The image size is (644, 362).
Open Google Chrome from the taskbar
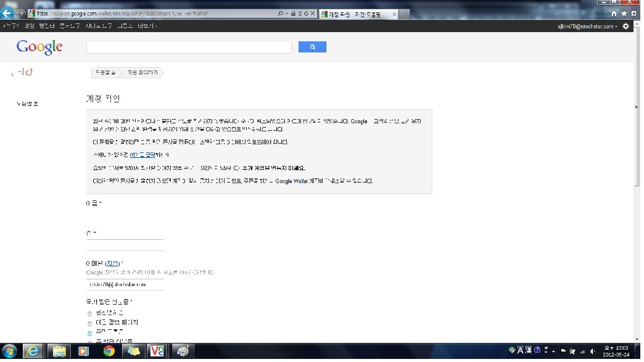pyautogui.click(x=109, y=352)
